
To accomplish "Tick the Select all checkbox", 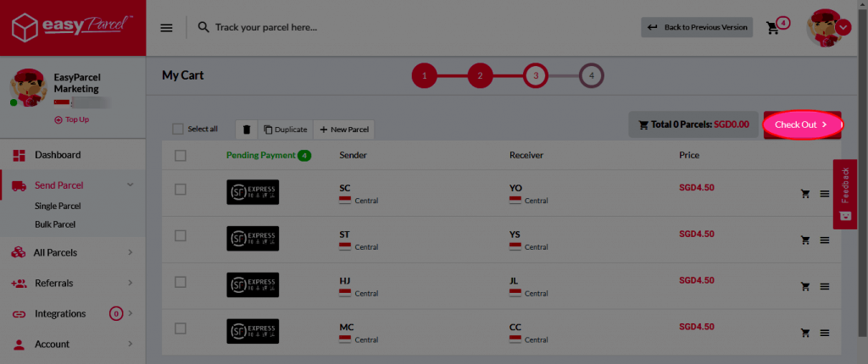I will pos(178,129).
